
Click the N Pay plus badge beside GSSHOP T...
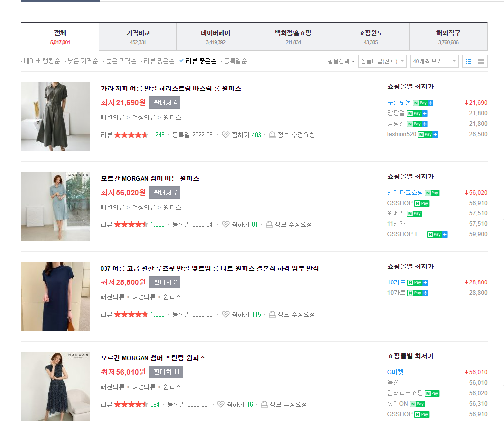click(437, 234)
